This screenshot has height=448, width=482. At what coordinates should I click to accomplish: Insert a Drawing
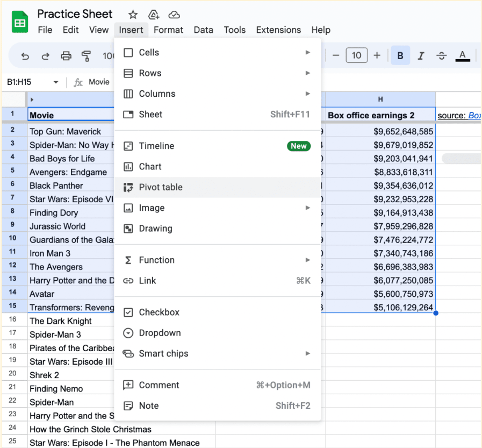coord(218,229)
